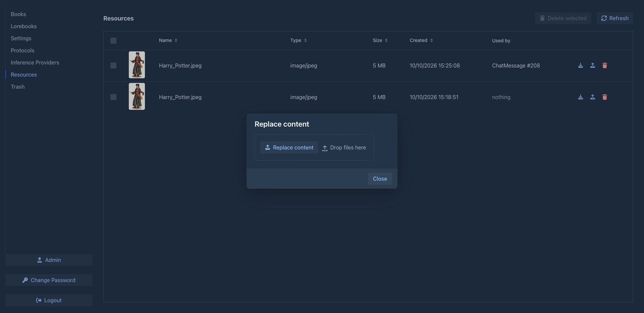Click the Delete selected button
Screen dimensions: 644x313
[x=563, y=18]
